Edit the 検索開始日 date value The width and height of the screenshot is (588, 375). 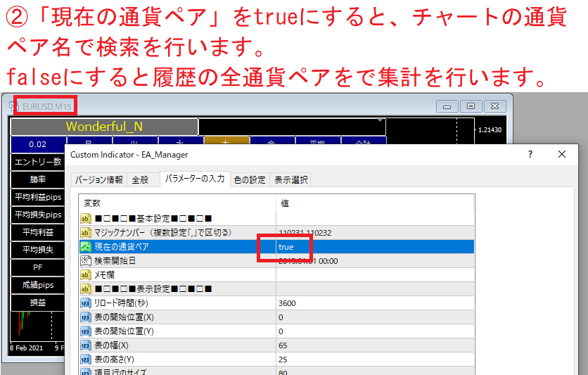pos(375,261)
